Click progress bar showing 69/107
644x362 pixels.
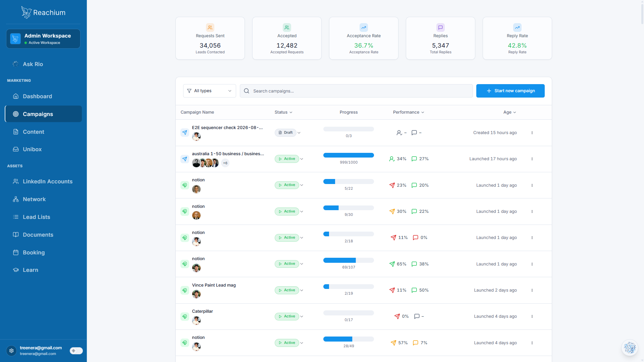point(348,260)
